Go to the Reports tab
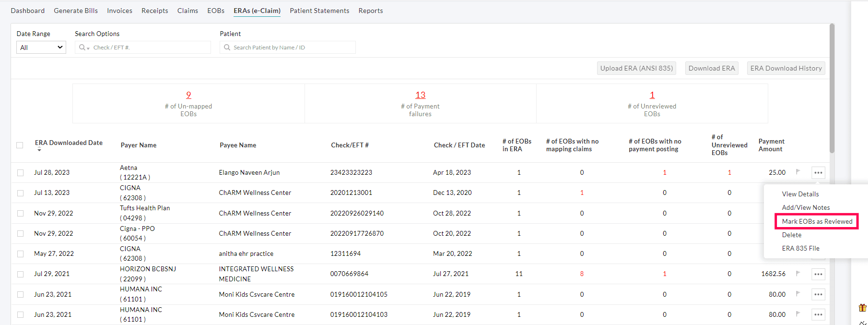Image resolution: width=868 pixels, height=325 pixels. coord(371,11)
